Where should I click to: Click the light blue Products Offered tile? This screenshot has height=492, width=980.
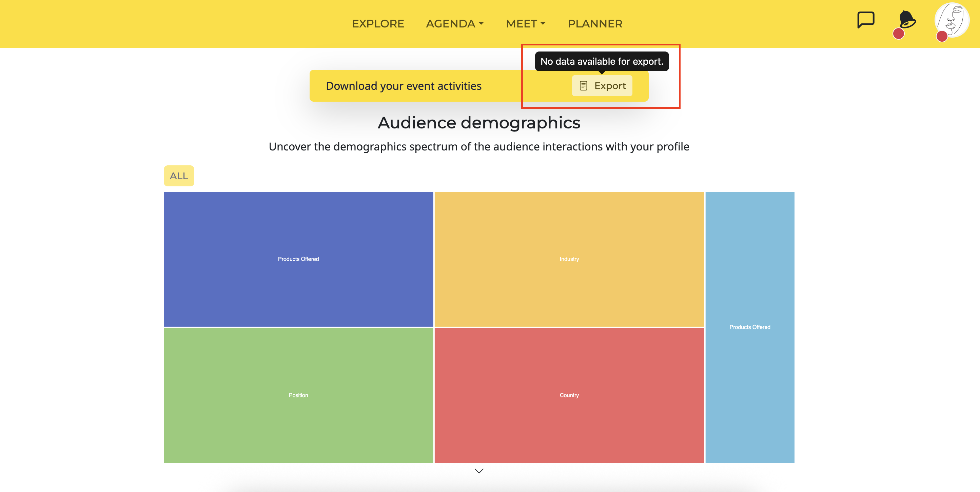coord(749,327)
